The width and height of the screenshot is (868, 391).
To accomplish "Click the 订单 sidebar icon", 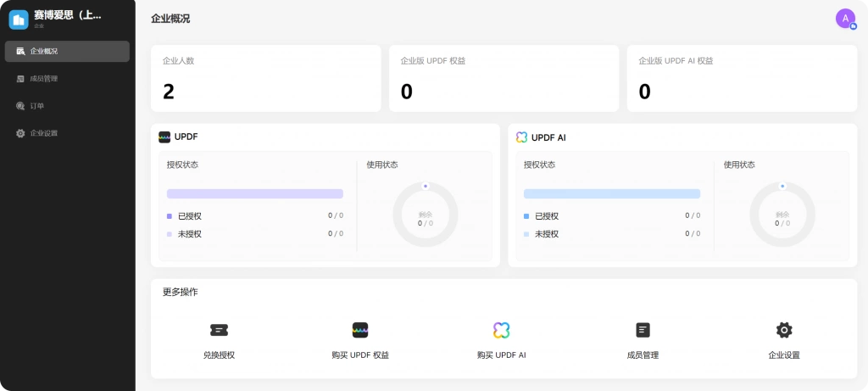I will [x=20, y=106].
